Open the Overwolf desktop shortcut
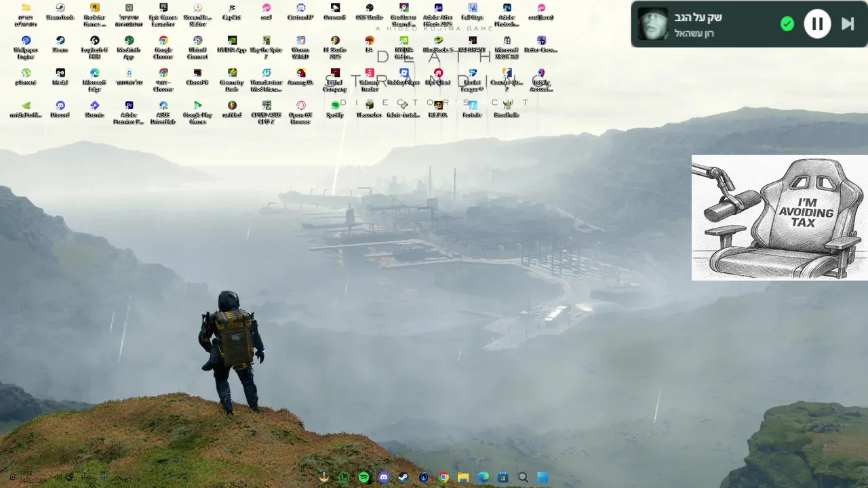868x488 pixels. coord(335,11)
